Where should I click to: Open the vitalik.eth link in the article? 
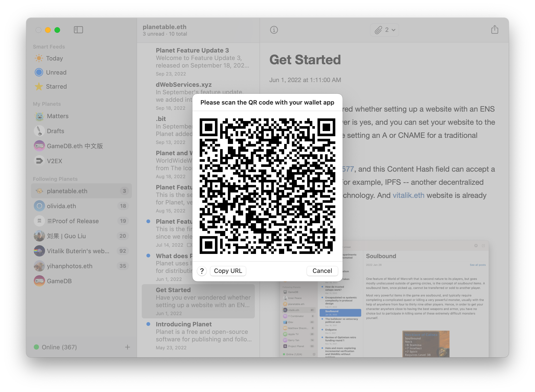click(409, 195)
